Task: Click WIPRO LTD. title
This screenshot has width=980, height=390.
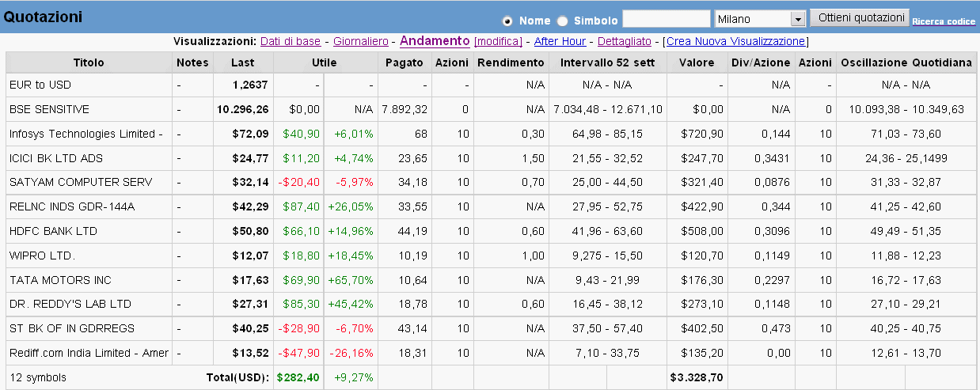Action: (x=42, y=256)
